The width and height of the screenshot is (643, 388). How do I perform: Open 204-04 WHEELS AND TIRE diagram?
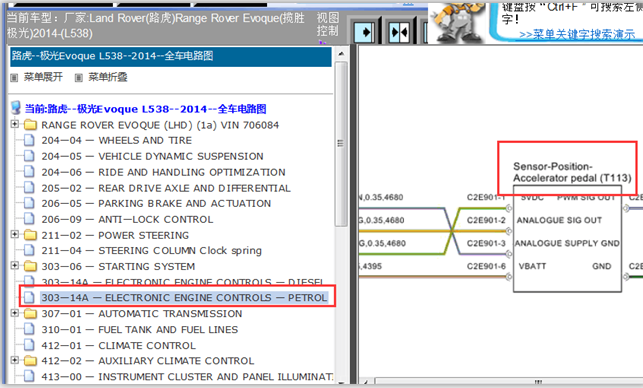[116, 140]
